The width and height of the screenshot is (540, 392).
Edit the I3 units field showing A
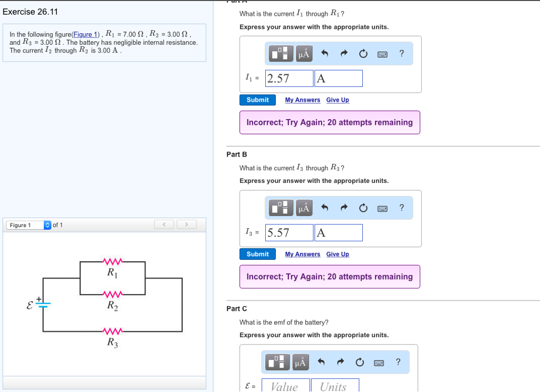tap(339, 233)
